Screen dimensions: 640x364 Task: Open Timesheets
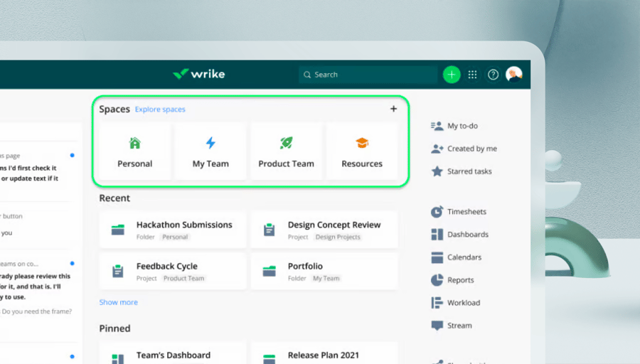point(466,212)
